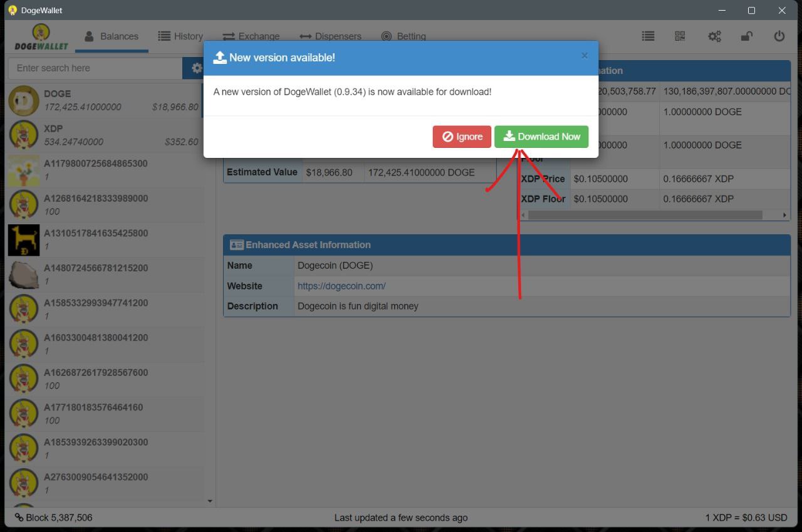Screen dimensions: 802x532
Task: Click the link icon beside Block number
Action: (x=19, y=518)
